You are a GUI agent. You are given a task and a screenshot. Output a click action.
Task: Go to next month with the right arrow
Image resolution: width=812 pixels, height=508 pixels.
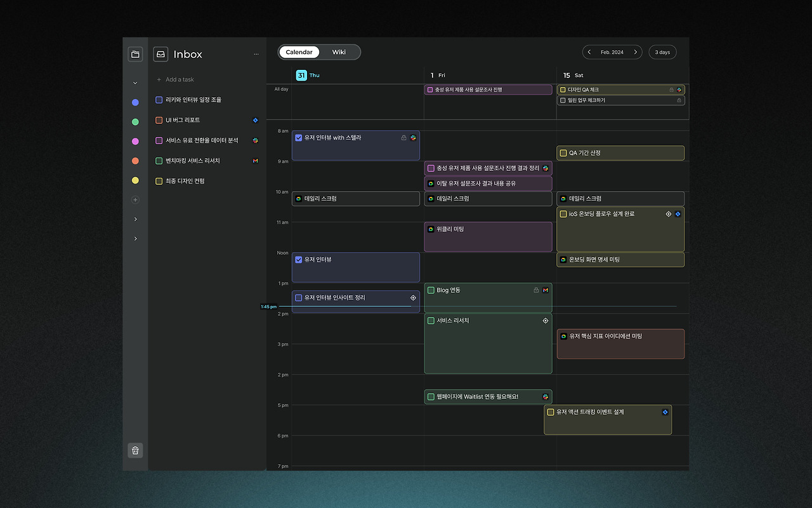[635, 51]
